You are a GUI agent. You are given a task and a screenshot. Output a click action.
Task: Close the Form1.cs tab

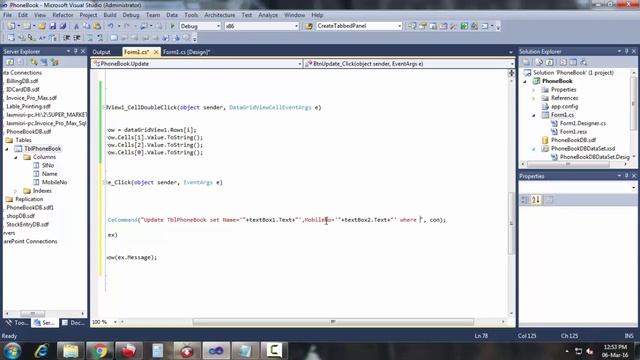[x=156, y=52]
